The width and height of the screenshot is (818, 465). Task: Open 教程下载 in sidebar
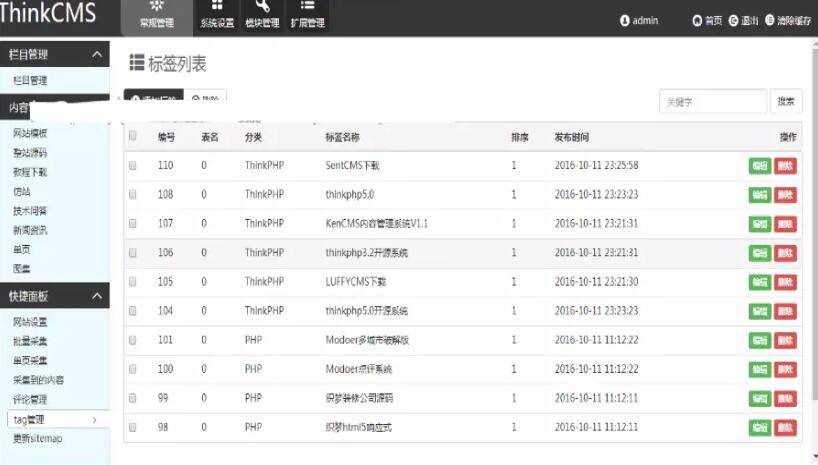tap(30, 172)
